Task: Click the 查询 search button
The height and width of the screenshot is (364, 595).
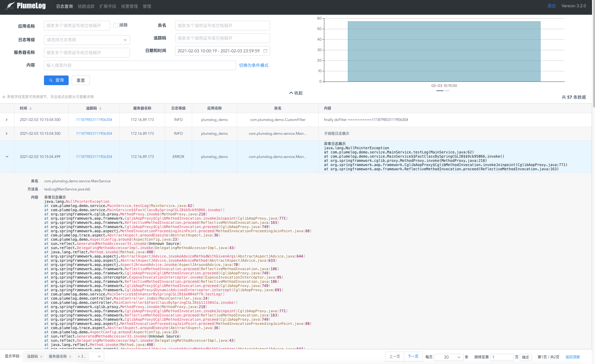Action: 56,80
